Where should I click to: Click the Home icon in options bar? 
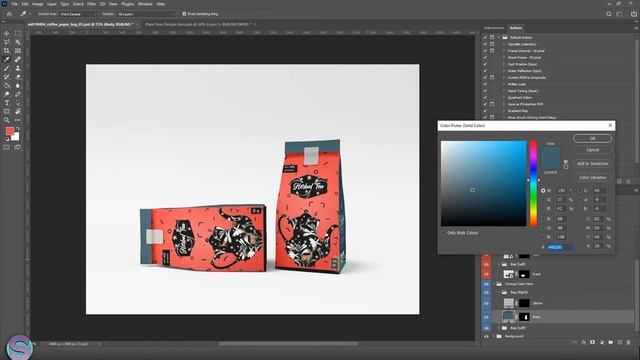tap(9, 14)
